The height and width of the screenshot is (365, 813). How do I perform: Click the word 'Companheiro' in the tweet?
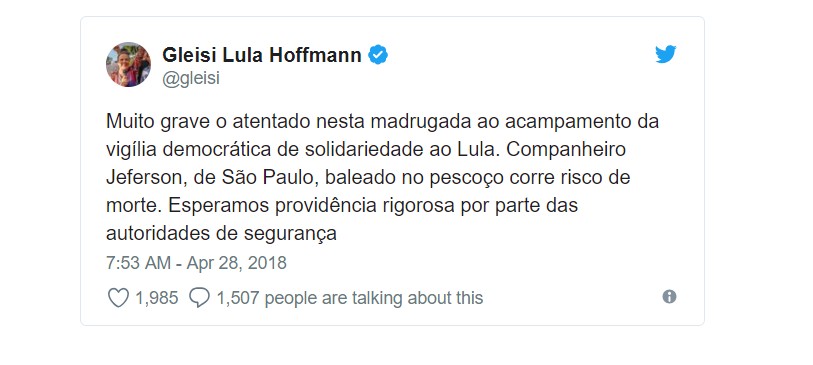565,150
